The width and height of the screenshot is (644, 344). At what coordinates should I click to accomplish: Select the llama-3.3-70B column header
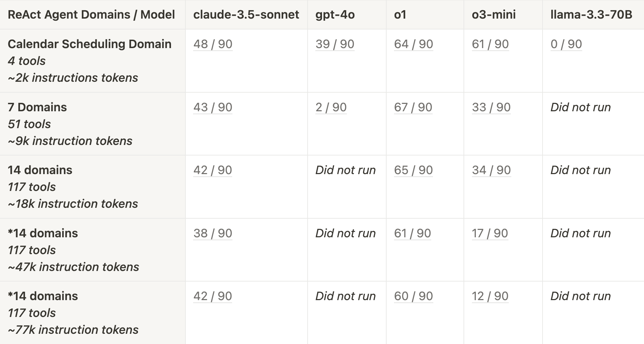(591, 15)
